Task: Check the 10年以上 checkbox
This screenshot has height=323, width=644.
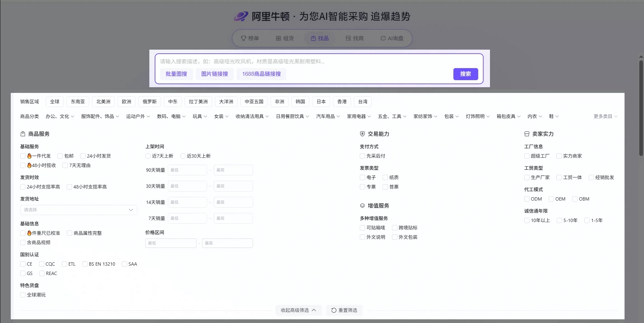Action: click(x=527, y=220)
